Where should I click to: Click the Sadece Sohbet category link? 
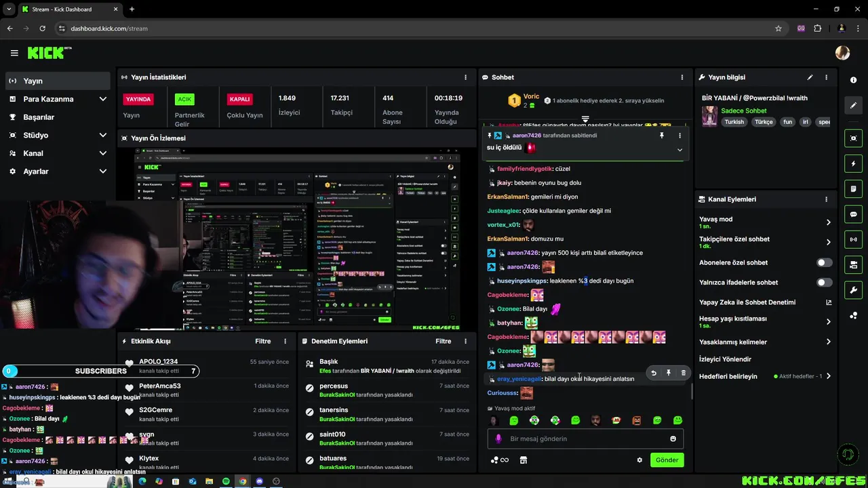(x=744, y=110)
